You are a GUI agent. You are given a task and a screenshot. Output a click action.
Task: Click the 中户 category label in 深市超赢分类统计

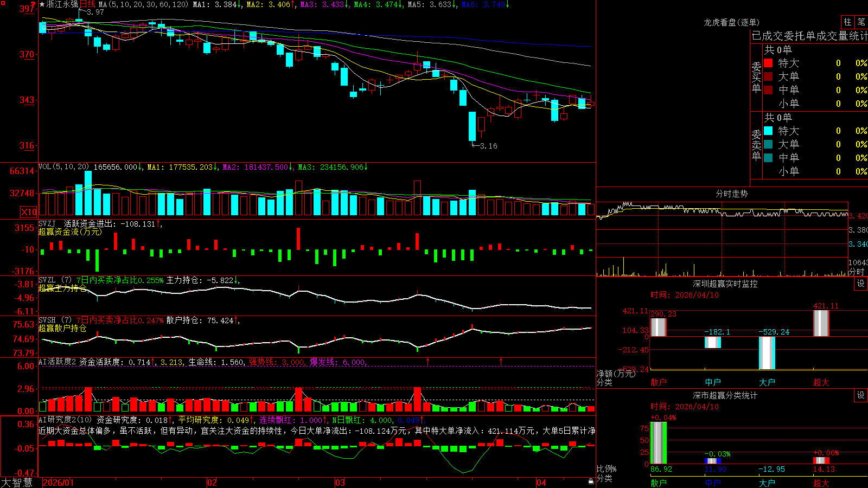click(713, 483)
